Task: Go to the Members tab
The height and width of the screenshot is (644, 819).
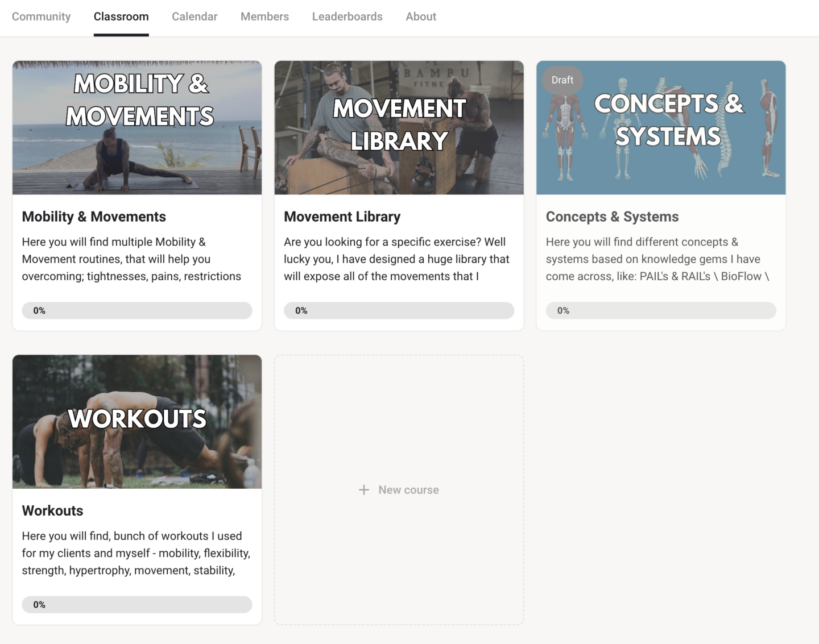Action: click(x=264, y=16)
